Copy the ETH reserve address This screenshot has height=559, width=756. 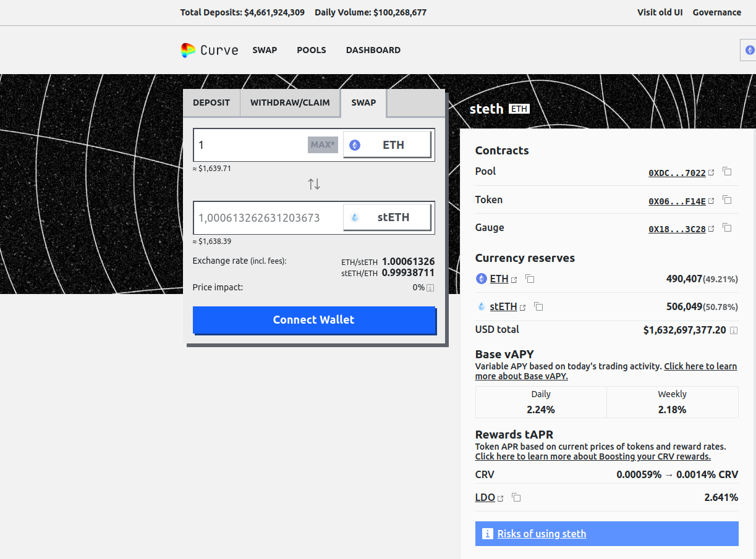tap(530, 279)
